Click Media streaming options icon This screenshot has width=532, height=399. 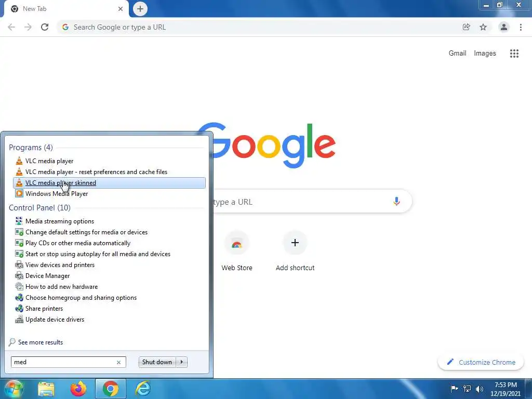click(x=19, y=221)
